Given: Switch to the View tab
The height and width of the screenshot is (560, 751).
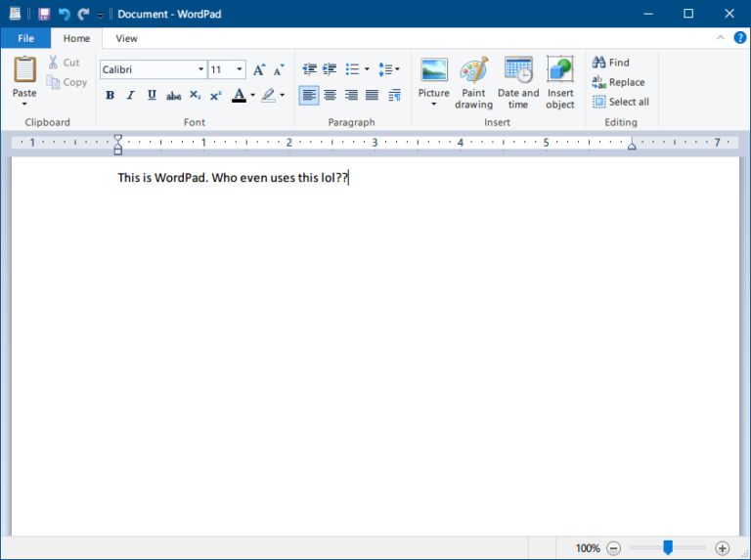Looking at the screenshot, I should (126, 39).
